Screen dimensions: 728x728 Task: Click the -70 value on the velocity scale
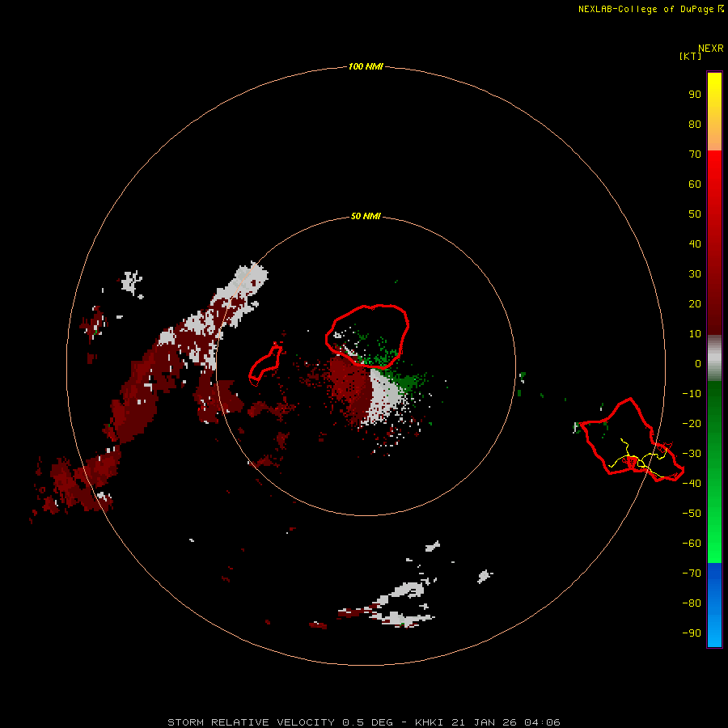click(692, 574)
